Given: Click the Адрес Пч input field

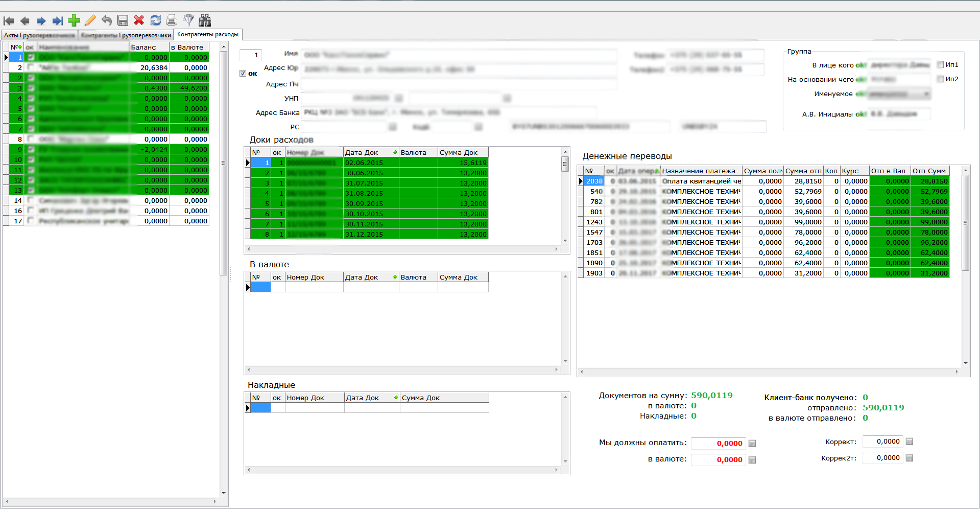Looking at the screenshot, I should [459, 84].
